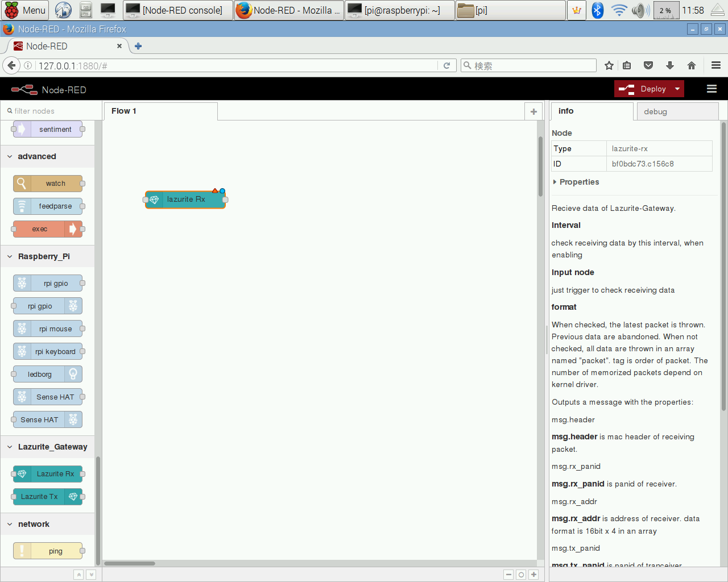Select the lazurite Rx node on canvas
728x582 pixels.
[x=185, y=199]
